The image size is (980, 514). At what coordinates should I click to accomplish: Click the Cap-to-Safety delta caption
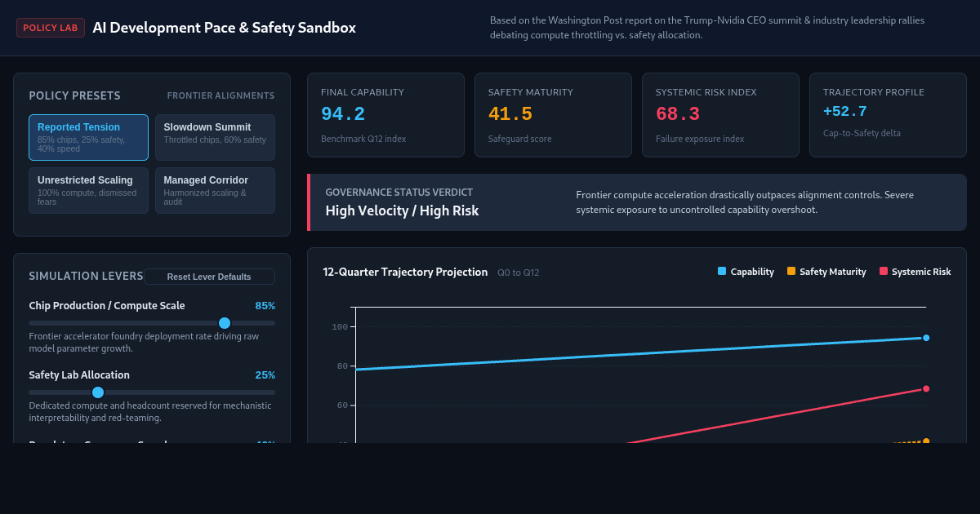point(862,133)
